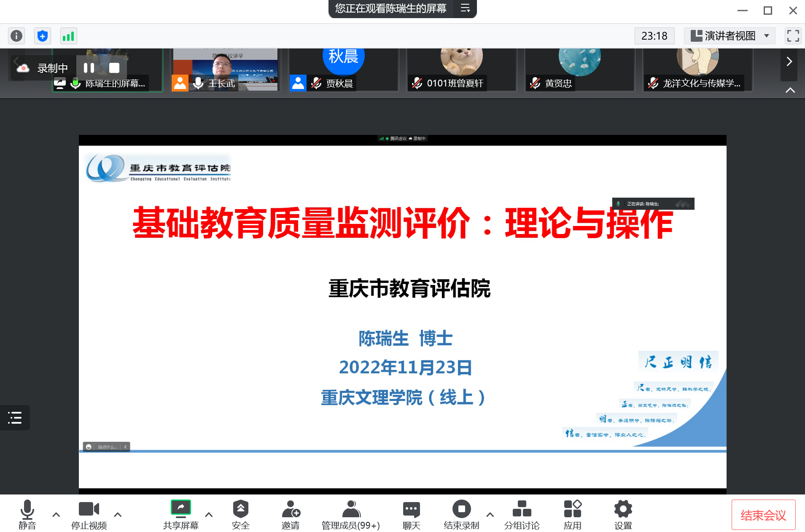The height and width of the screenshot is (532, 805).
Task: Open 管理成员(99+) participants list
Action: coord(350,513)
